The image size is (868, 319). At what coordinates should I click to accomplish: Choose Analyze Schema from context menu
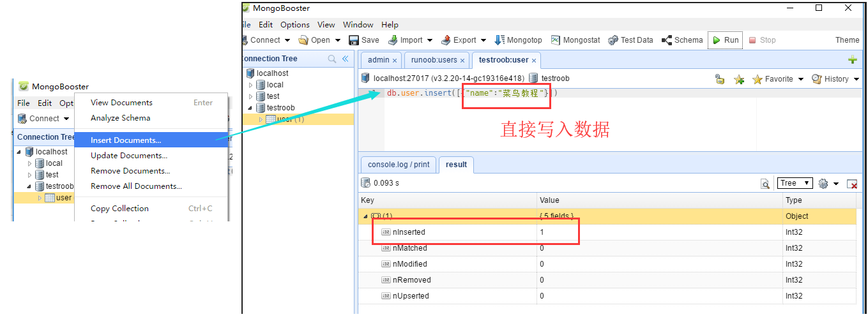click(151, 118)
